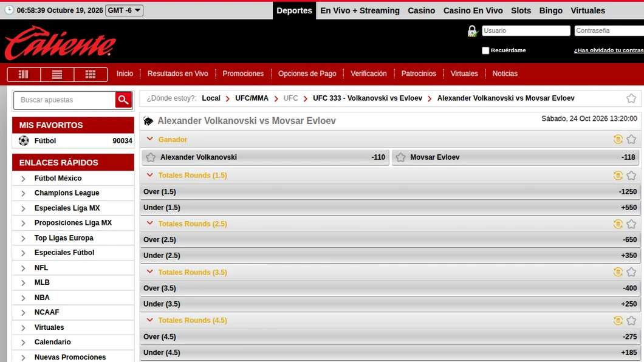Click the coin icon on Totales Rounds (2.5)
Screen dimensions: 644x362
(618, 224)
